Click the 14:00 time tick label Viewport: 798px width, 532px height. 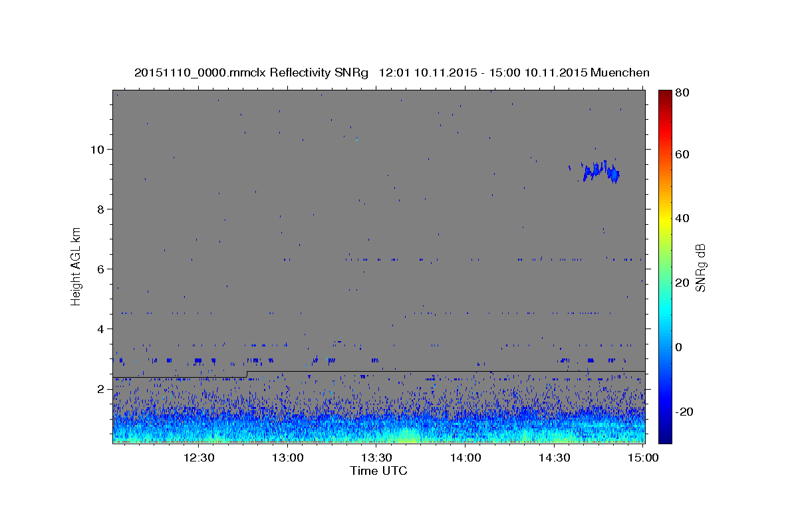(x=465, y=458)
